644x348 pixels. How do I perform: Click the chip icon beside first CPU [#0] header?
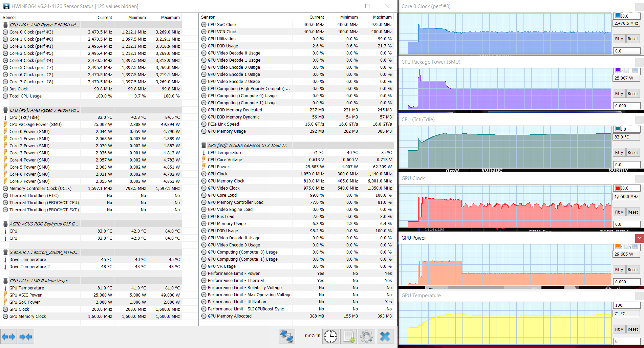5,25
